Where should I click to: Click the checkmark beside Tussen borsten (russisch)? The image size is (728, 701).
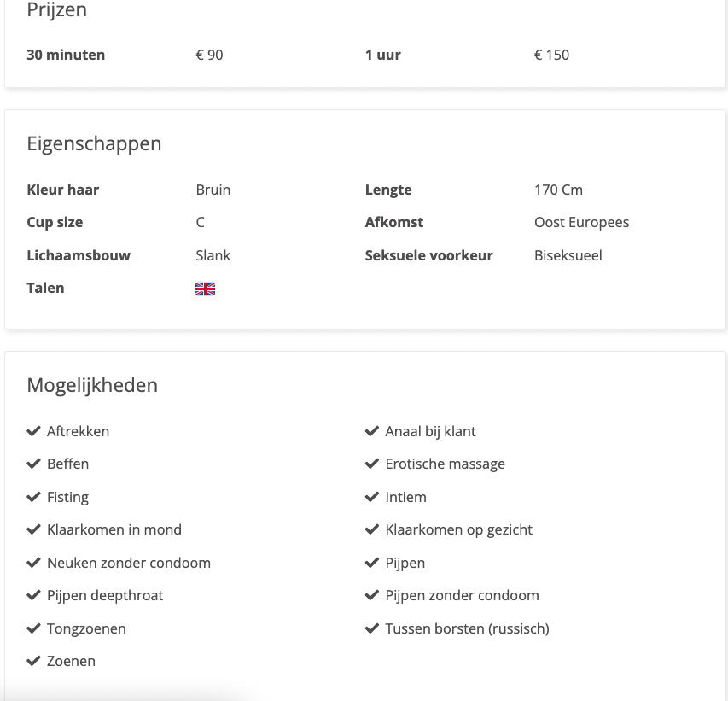[x=372, y=628]
